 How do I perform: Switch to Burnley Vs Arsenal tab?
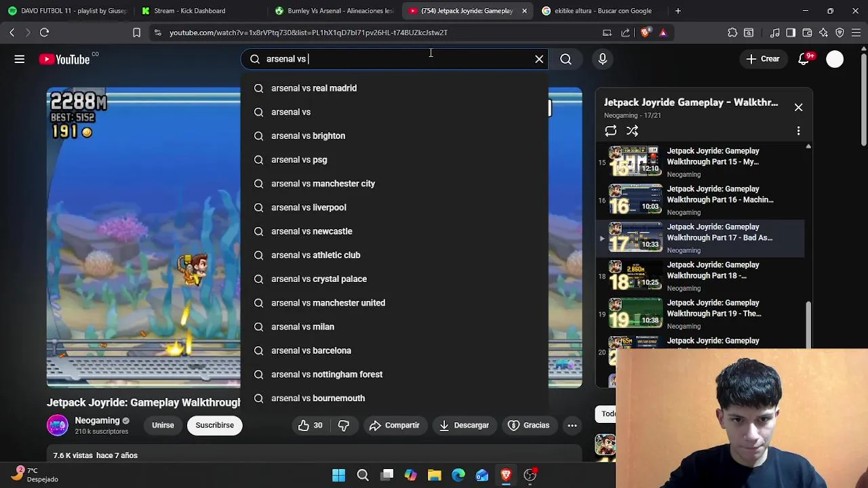[x=334, y=11]
